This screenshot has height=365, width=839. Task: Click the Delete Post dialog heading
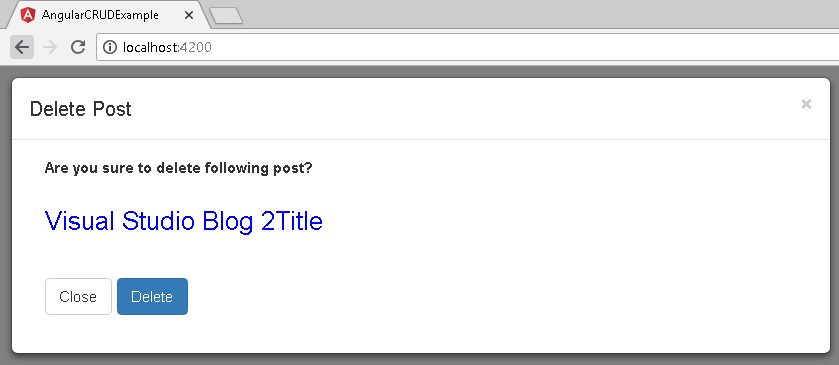[x=81, y=109]
